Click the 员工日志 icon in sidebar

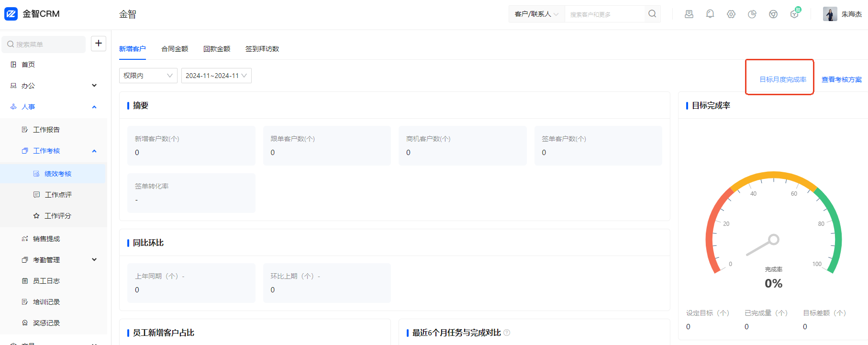point(25,281)
